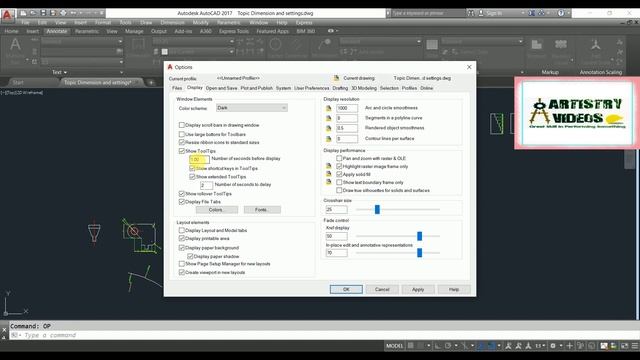Toggle Show extended ToolTips checkbox
Screen dimensions: 640x360
pos(192,177)
